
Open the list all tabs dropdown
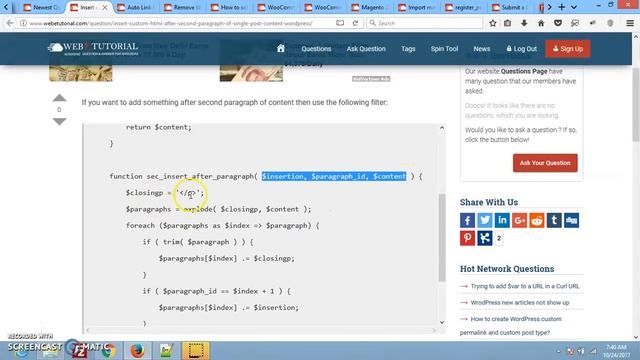(574, 7)
